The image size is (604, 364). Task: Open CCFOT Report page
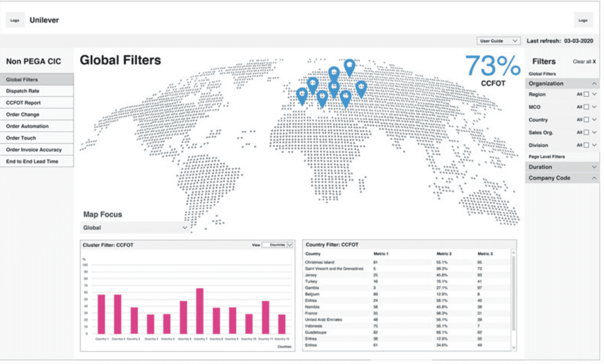point(37,103)
